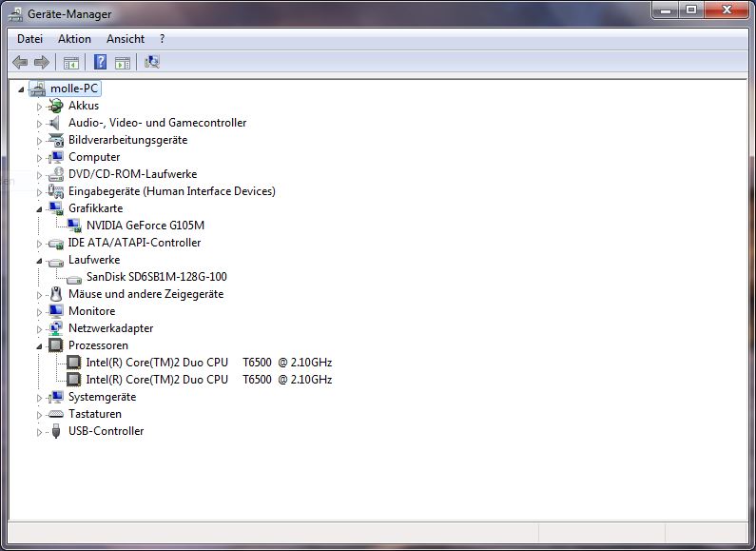Expand the Eingabegeräte (Human Interface Devices) category
Viewport: 756px width, 551px height.
coord(39,192)
